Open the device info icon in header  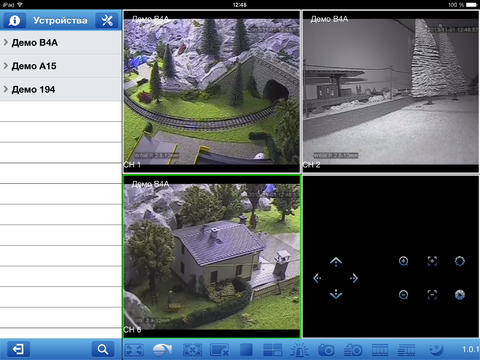[x=14, y=20]
